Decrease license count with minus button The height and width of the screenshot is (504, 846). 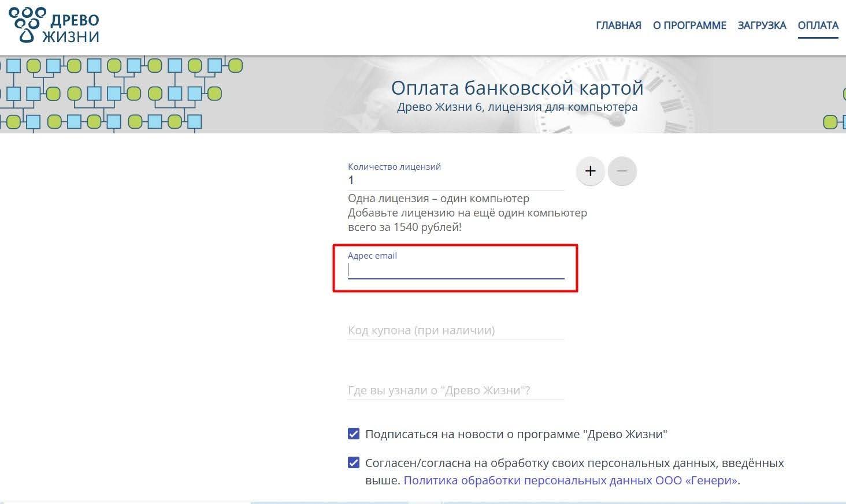[622, 171]
